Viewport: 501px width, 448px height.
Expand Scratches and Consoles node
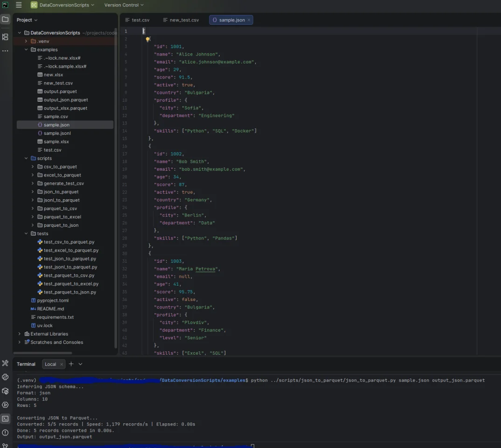point(20,342)
